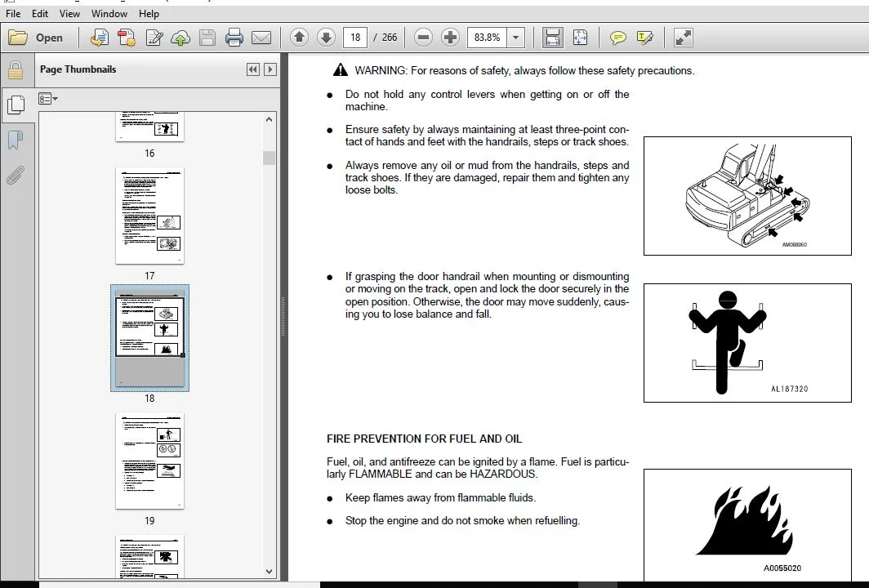Image resolution: width=869 pixels, height=588 pixels.
Task: Click the zoom percentage field 83.8%
Action: pyautogui.click(x=487, y=38)
